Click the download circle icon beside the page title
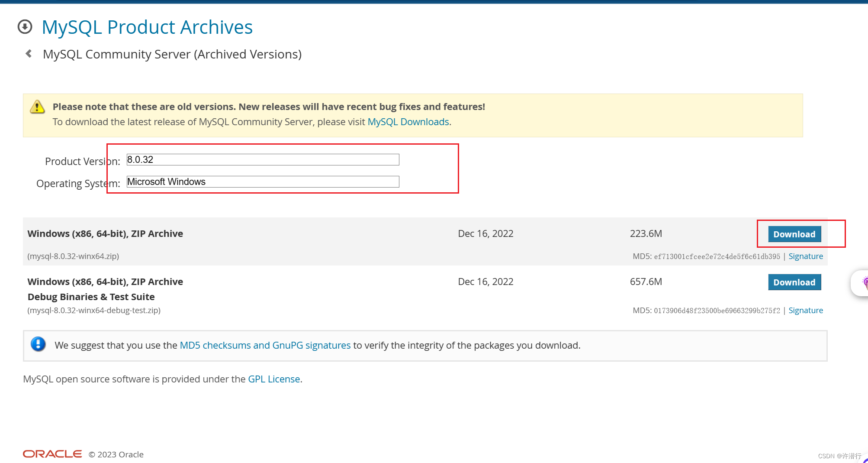868x463 pixels. (x=25, y=27)
